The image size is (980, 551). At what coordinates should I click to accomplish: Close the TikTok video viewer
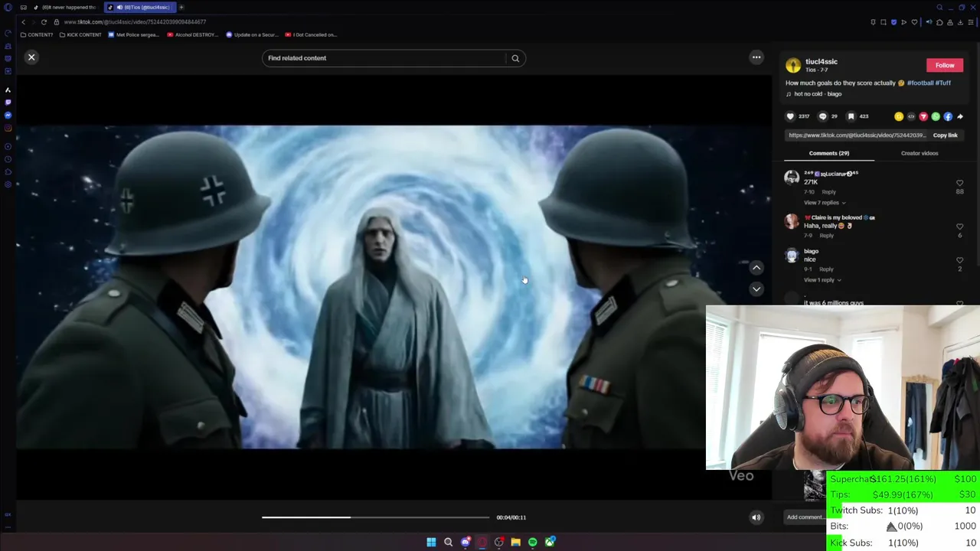coord(31,57)
